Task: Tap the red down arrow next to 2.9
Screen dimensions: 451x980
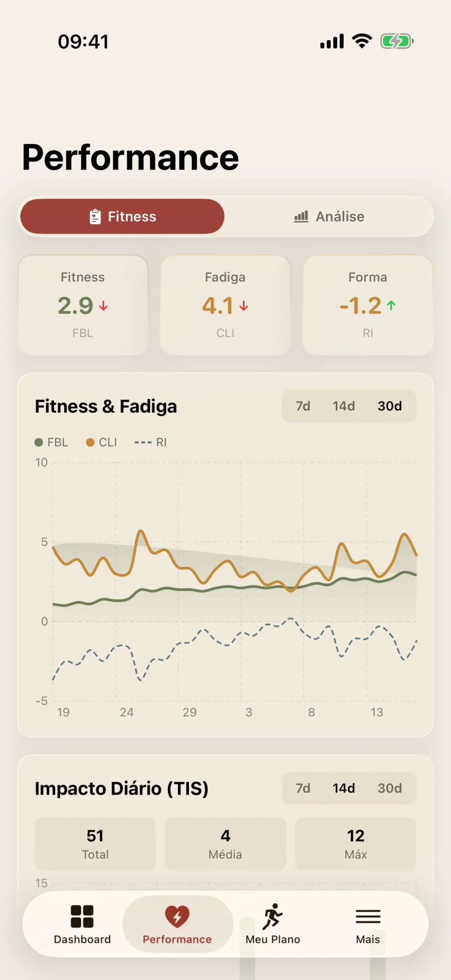Action: pos(103,306)
